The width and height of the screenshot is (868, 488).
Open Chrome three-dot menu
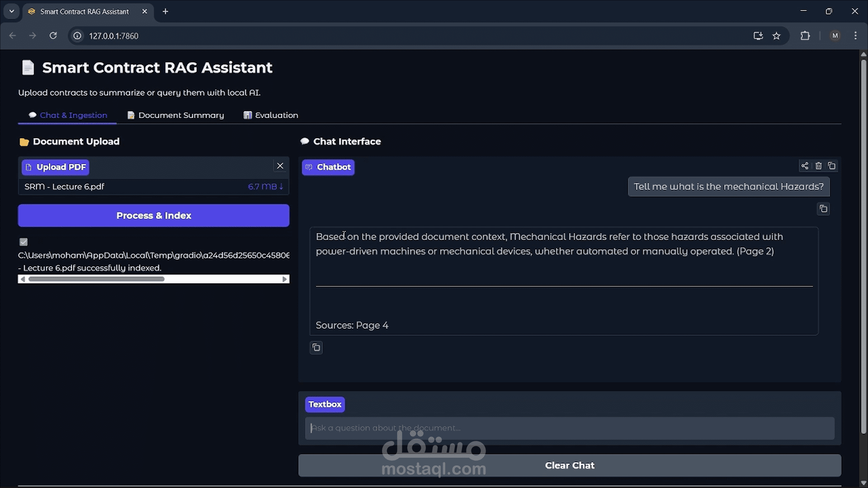point(855,36)
